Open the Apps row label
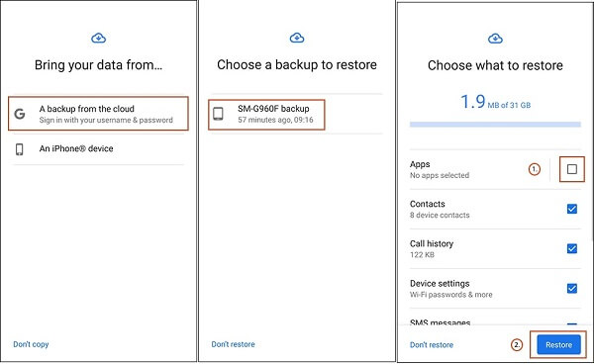This screenshot has width=594, height=364. [x=420, y=164]
